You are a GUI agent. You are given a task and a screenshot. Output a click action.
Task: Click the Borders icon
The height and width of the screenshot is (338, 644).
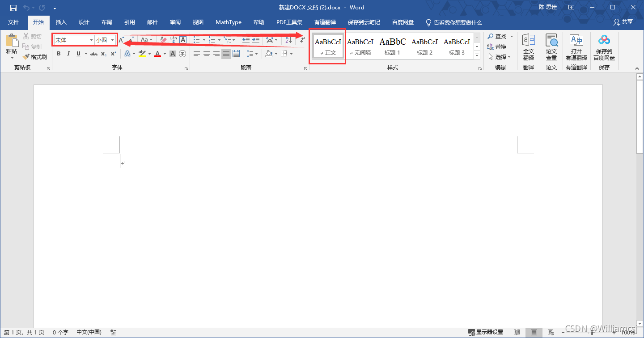(284, 54)
